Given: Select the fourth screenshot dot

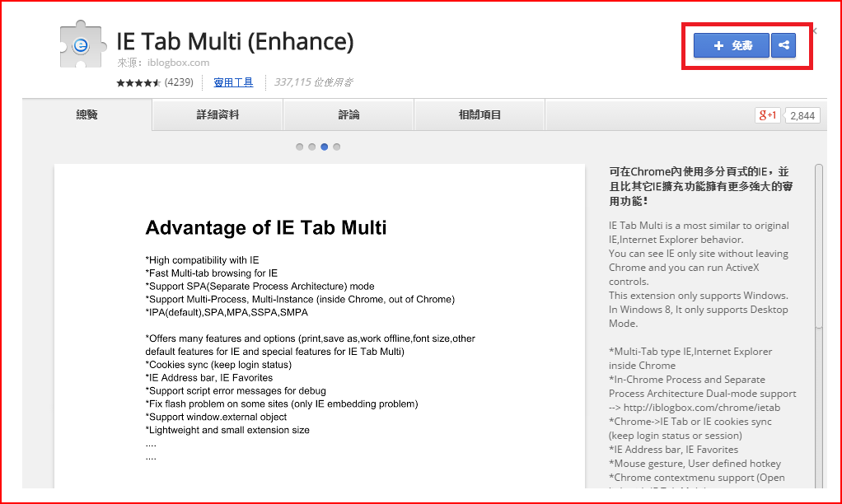Looking at the screenshot, I should (337, 147).
